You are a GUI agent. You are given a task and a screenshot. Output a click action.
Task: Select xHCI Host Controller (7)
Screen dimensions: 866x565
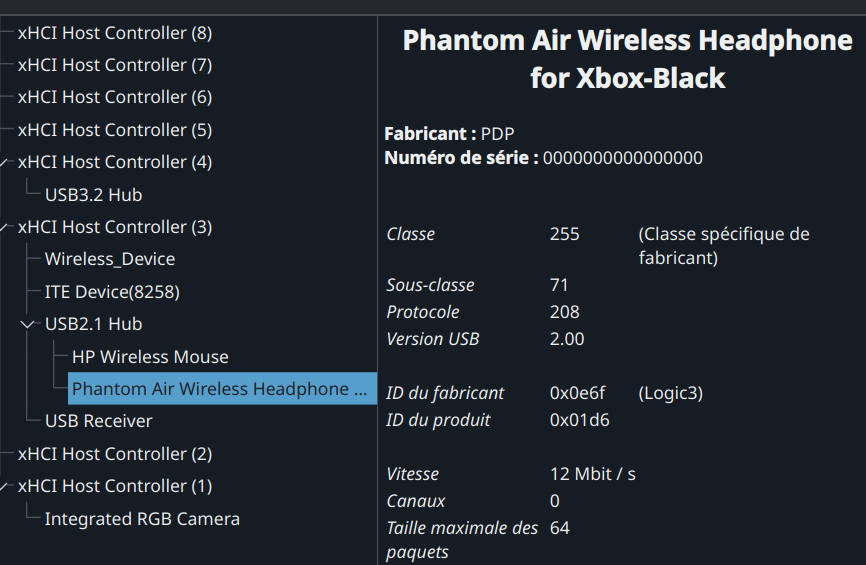pyautogui.click(x=114, y=65)
